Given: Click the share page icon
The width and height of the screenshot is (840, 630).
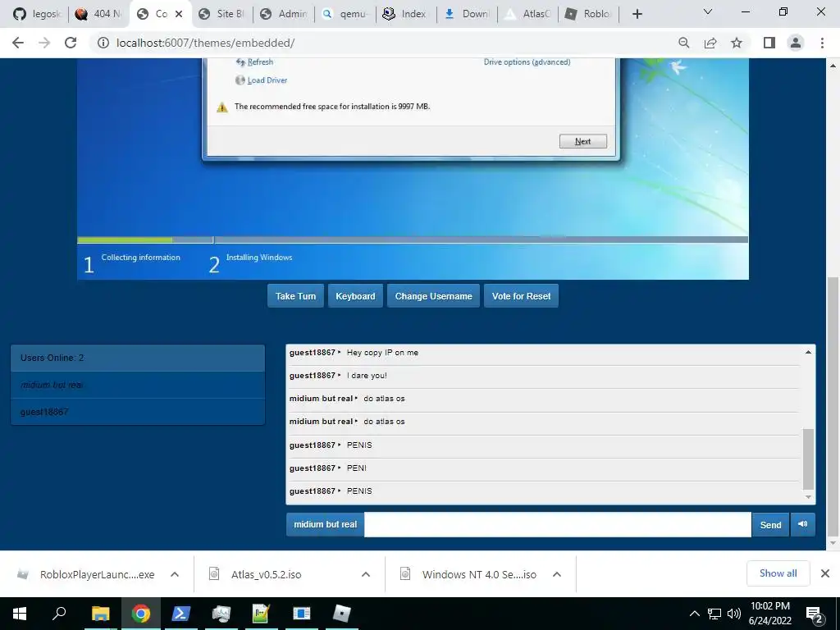Looking at the screenshot, I should [710, 43].
